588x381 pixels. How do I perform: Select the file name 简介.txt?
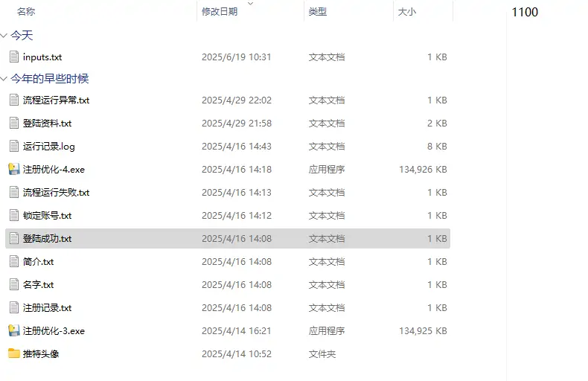coord(38,262)
